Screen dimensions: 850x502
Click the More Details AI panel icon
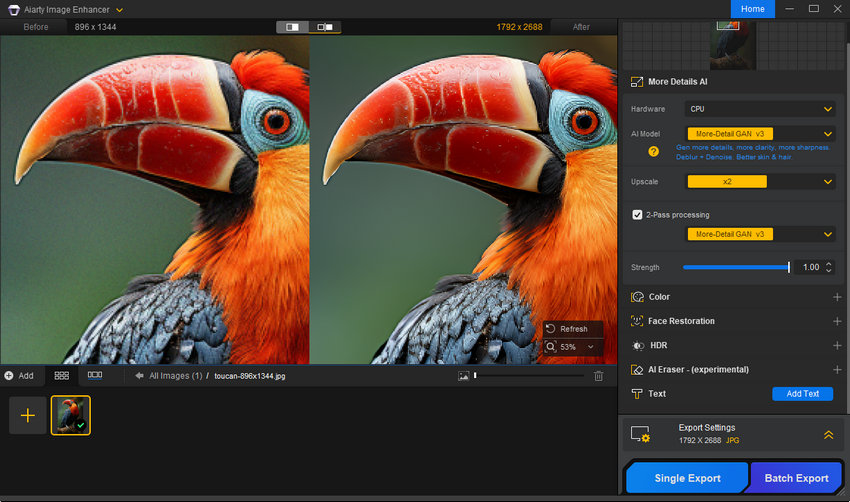[637, 82]
